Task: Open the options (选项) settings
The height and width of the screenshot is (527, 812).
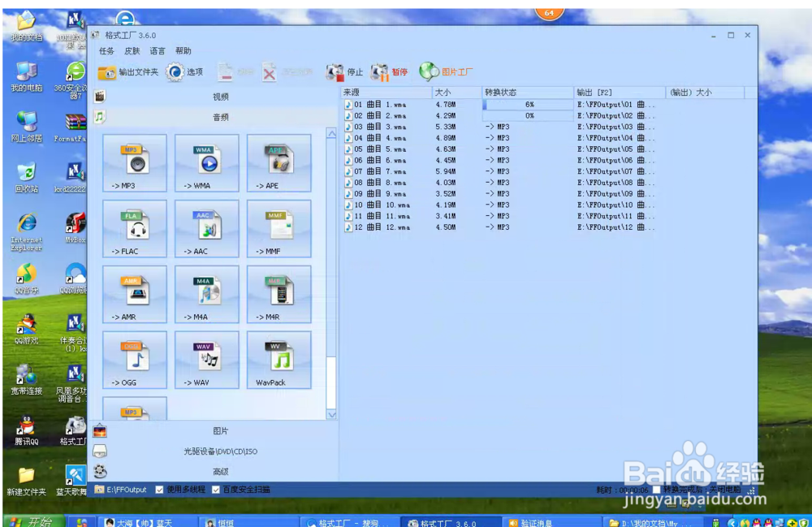Action: click(185, 72)
